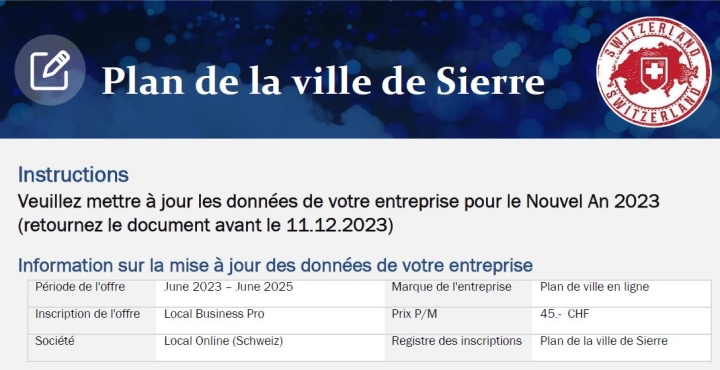Click the 'Plan de la ville de Sierre' title

click(323, 80)
